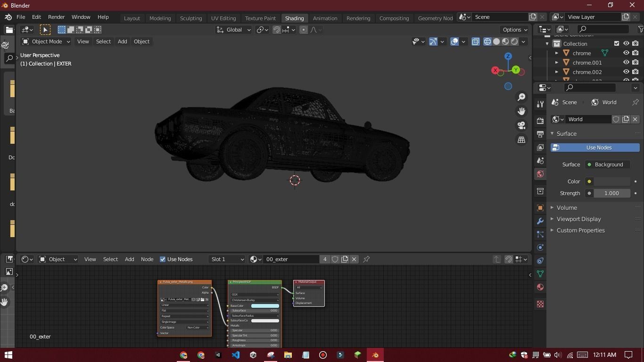Select material preview viewport shading
This screenshot has height=362, width=644.
coord(505,41)
